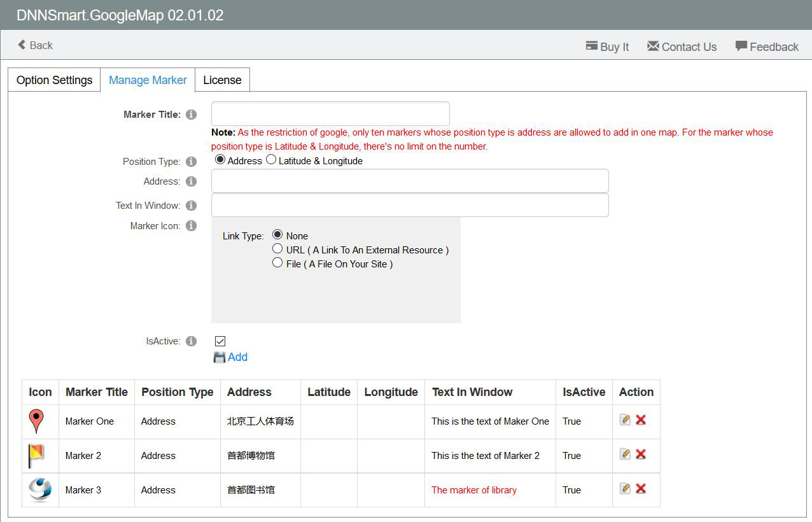Click the Contact Us envelope icon

click(x=653, y=46)
